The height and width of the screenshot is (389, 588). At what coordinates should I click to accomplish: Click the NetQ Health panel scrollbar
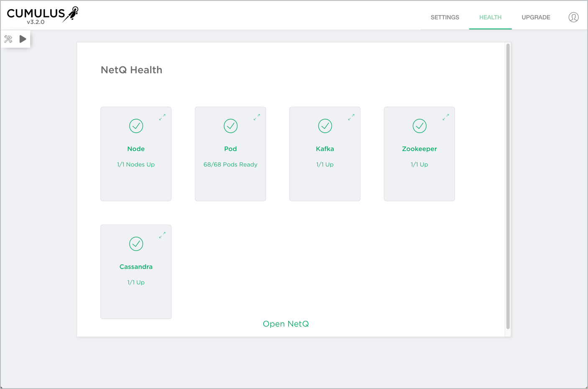pos(508,186)
